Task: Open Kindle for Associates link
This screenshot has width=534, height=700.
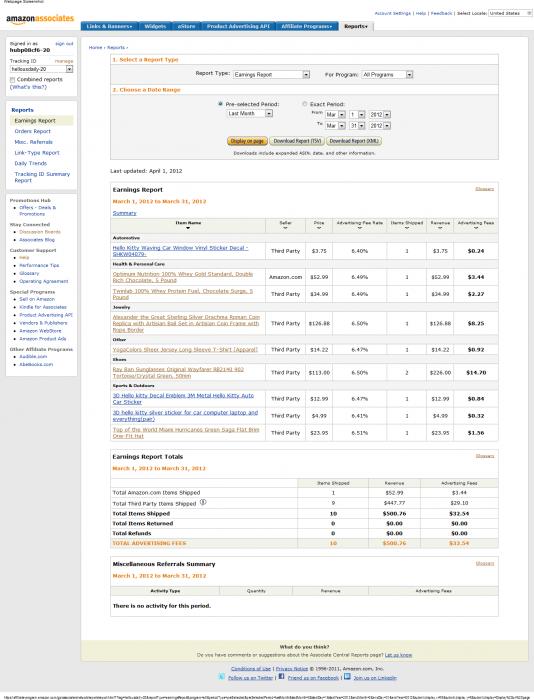Action: click(43, 307)
